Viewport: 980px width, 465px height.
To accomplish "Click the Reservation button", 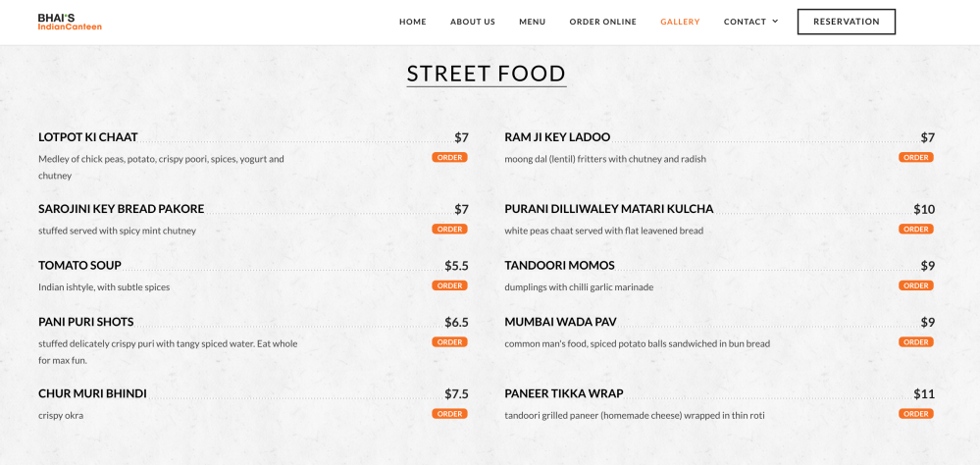I will click(x=846, y=22).
